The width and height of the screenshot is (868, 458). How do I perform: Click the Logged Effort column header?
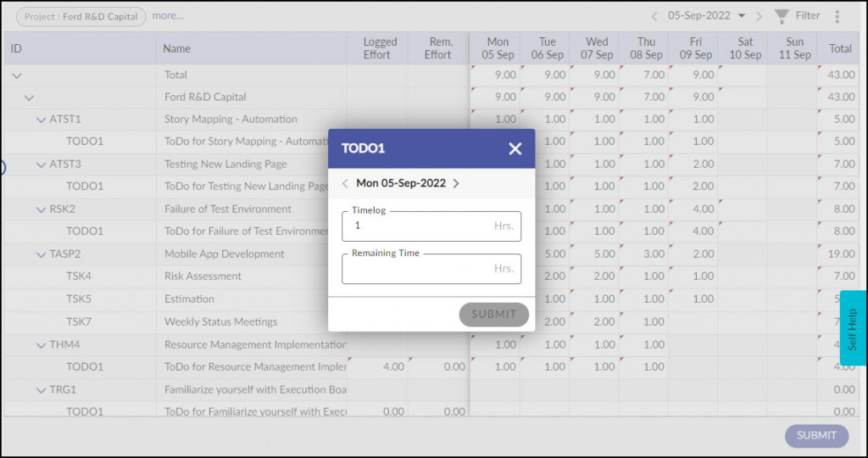point(377,48)
